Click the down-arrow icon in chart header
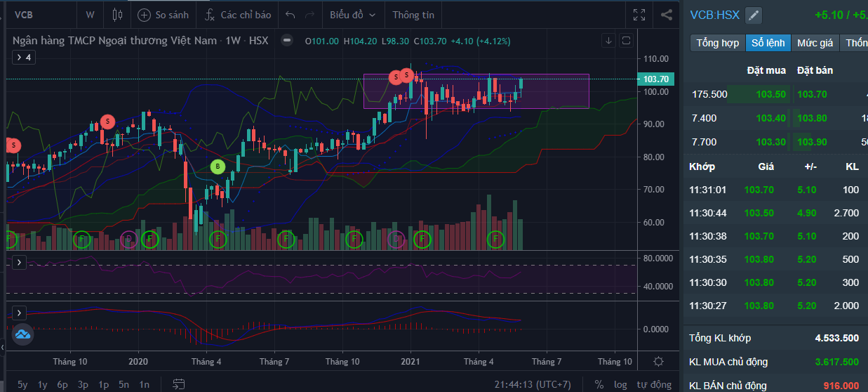 pyautogui.click(x=608, y=40)
